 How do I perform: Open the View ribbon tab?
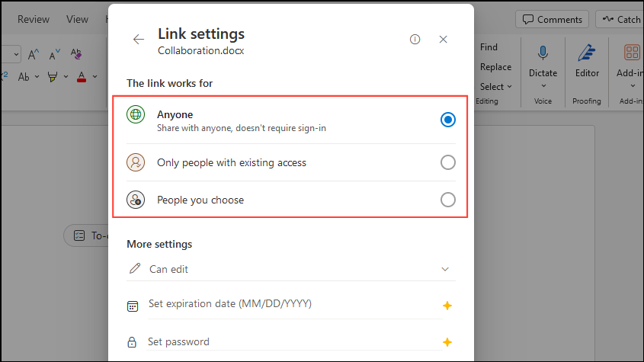pos(77,19)
